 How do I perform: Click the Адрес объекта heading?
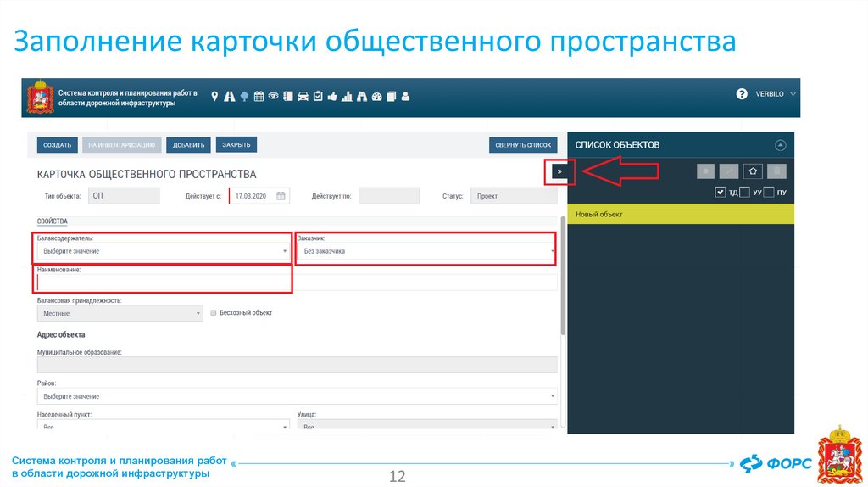pos(61,334)
